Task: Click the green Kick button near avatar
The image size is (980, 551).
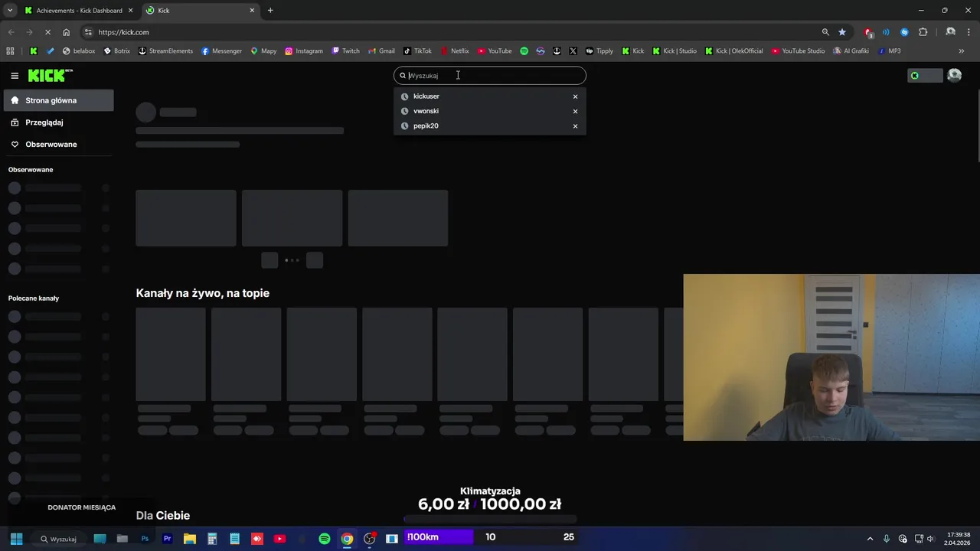Action: pos(925,76)
